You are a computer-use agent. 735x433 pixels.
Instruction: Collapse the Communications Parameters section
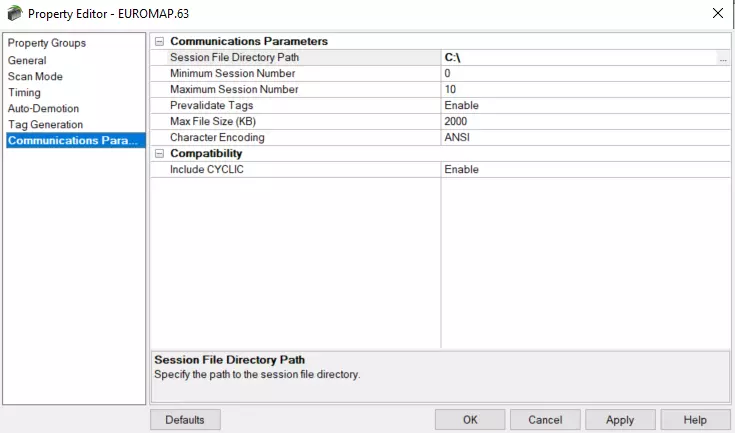(158, 42)
